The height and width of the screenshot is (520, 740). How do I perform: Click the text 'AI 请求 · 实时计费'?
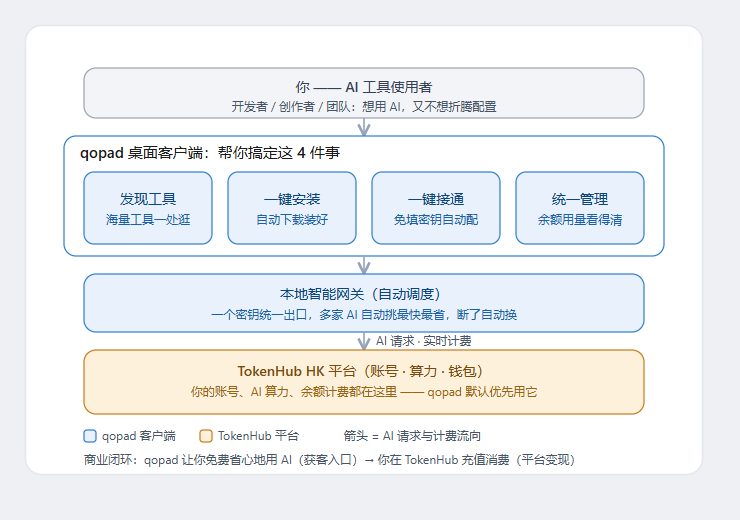click(423, 341)
